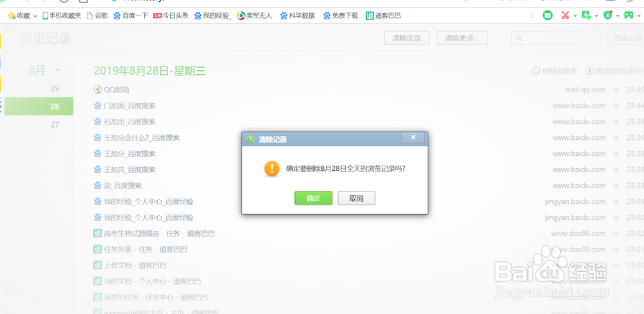Open the 石加出_百度搜索 history entry
This screenshot has height=314, width=644.
click(x=130, y=122)
